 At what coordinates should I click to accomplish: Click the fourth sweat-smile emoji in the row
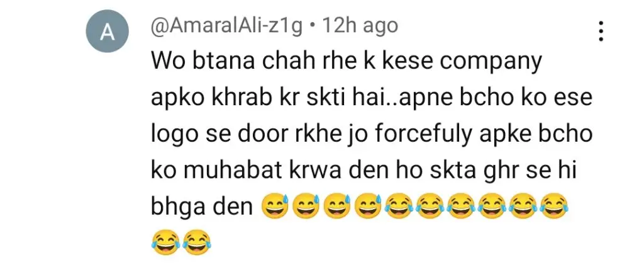click(369, 205)
